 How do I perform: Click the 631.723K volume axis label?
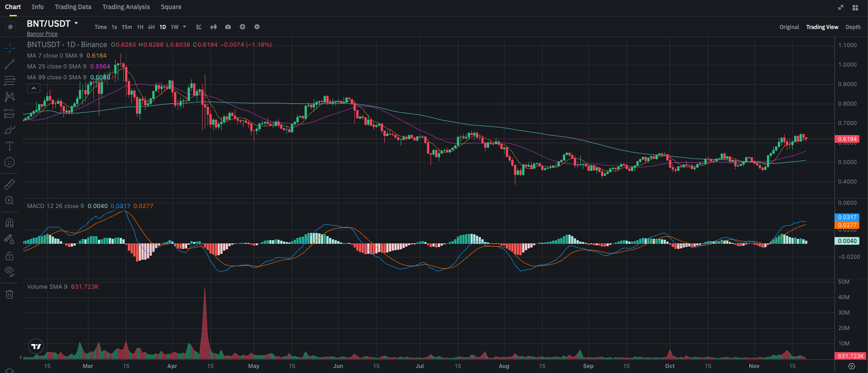coord(851,356)
